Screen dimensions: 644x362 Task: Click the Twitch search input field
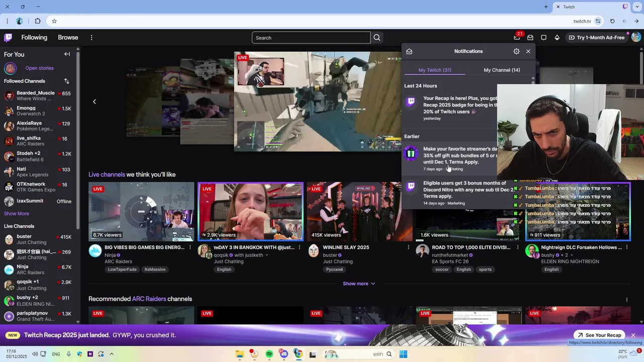coord(311,38)
